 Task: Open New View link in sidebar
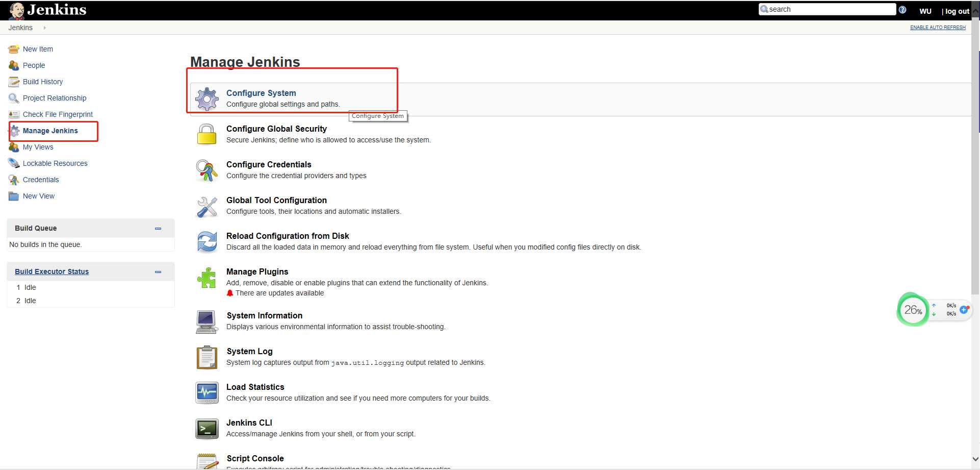coord(39,196)
